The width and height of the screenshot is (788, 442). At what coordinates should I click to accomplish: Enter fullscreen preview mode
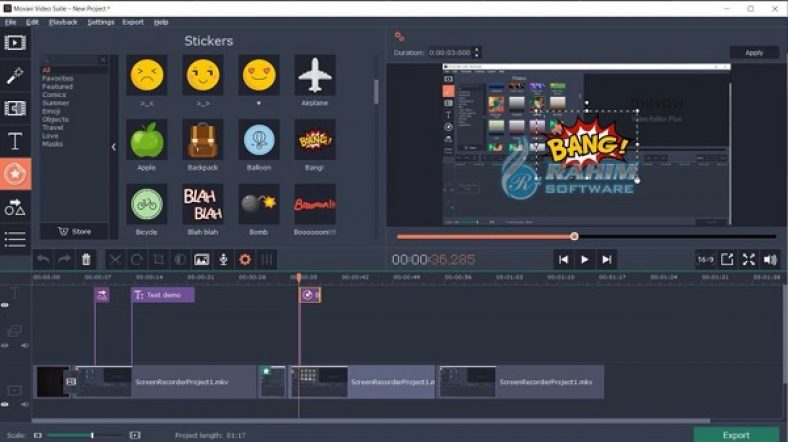point(749,259)
